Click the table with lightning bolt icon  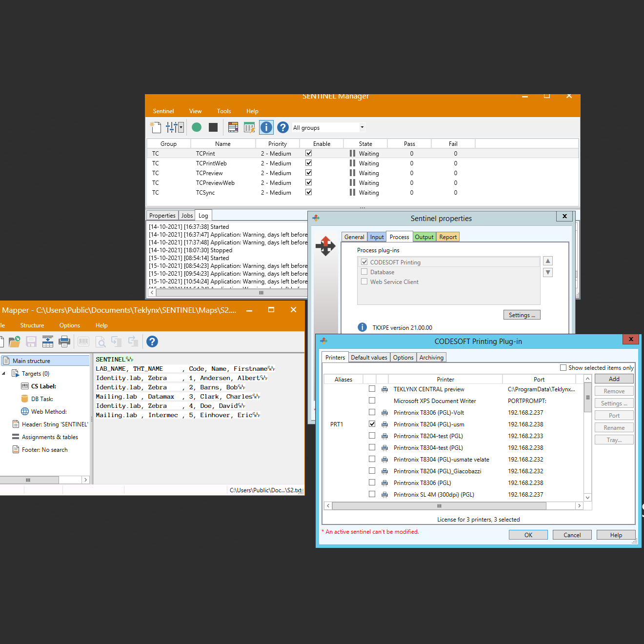coord(249,127)
